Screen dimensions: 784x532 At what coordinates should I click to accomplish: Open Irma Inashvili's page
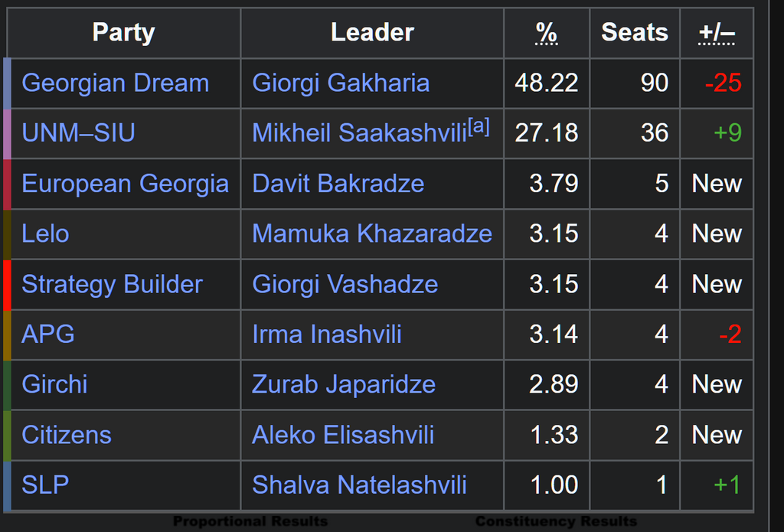coord(327,334)
